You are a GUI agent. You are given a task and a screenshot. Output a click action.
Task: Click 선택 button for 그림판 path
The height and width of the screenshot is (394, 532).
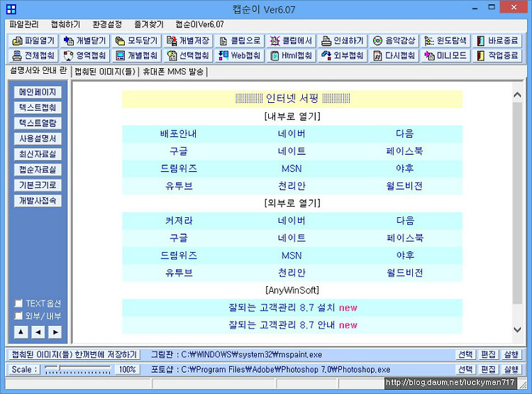pos(465,355)
